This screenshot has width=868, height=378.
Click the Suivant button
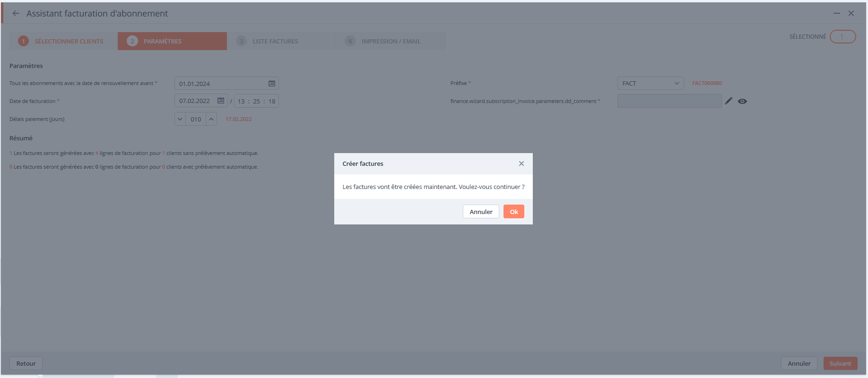tap(840, 363)
